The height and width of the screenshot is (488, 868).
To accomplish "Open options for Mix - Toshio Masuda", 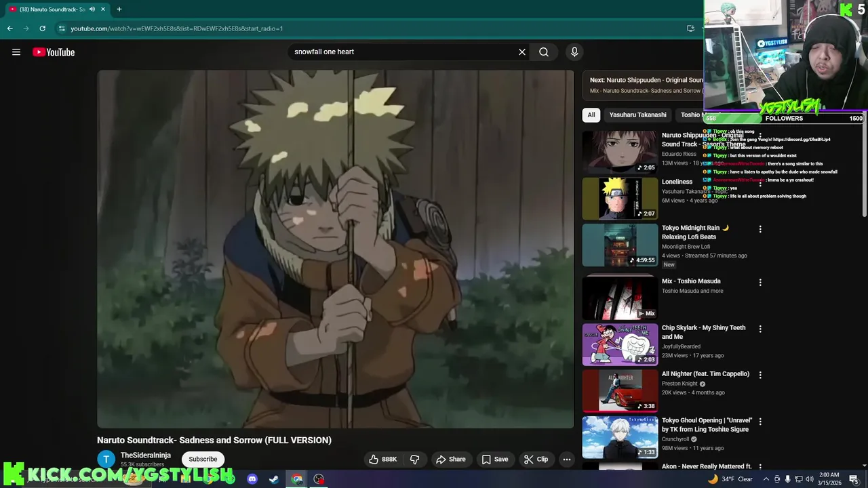I will point(760,282).
